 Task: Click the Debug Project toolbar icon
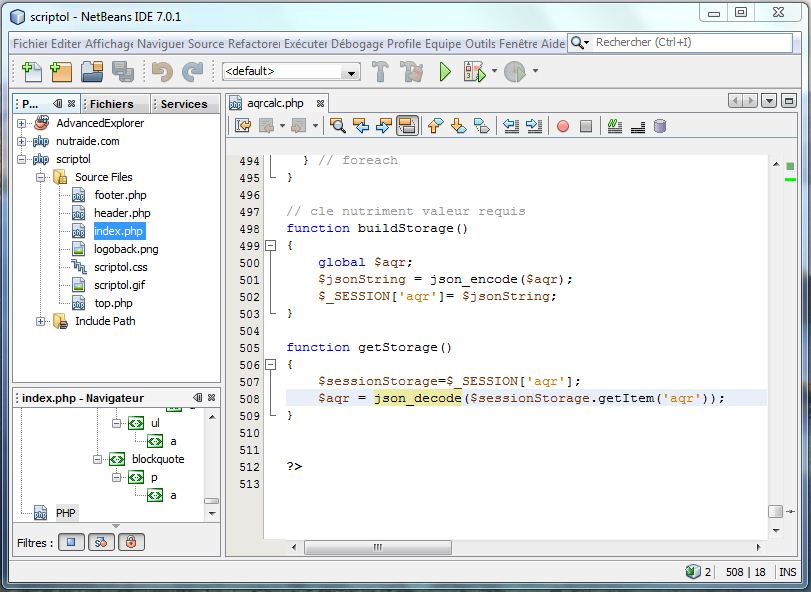tap(473, 72)
